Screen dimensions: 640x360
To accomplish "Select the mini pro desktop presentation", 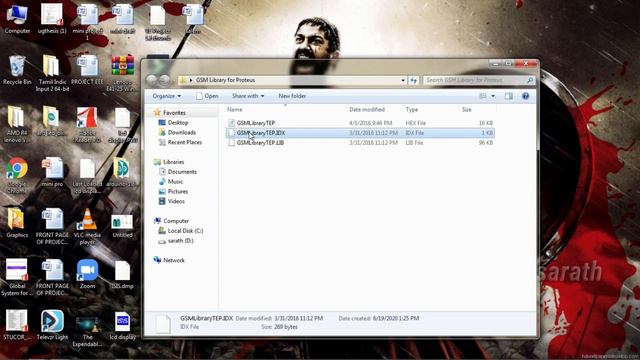I will click(52, 172).
